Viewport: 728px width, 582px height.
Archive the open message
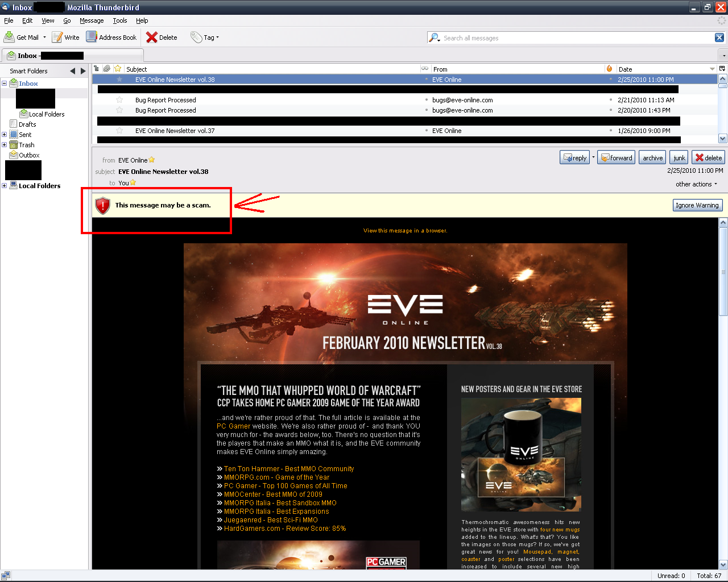point(653,157)
